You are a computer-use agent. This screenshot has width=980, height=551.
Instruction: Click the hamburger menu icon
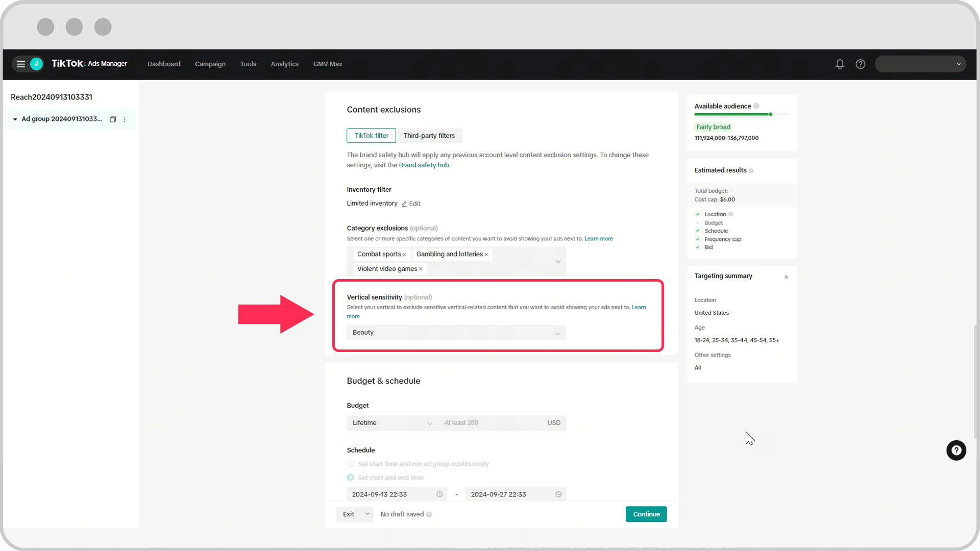click(20, 64)
